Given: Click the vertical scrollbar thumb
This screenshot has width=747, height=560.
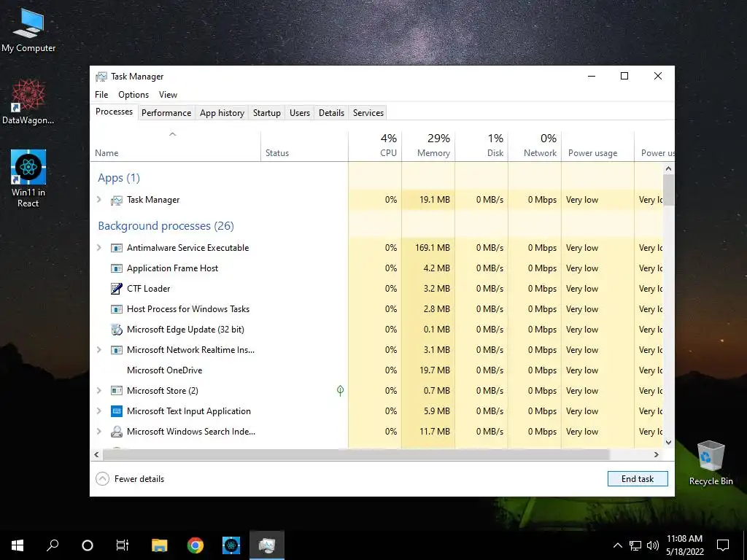Looking at the screenshot, I should tap(668, 190).
